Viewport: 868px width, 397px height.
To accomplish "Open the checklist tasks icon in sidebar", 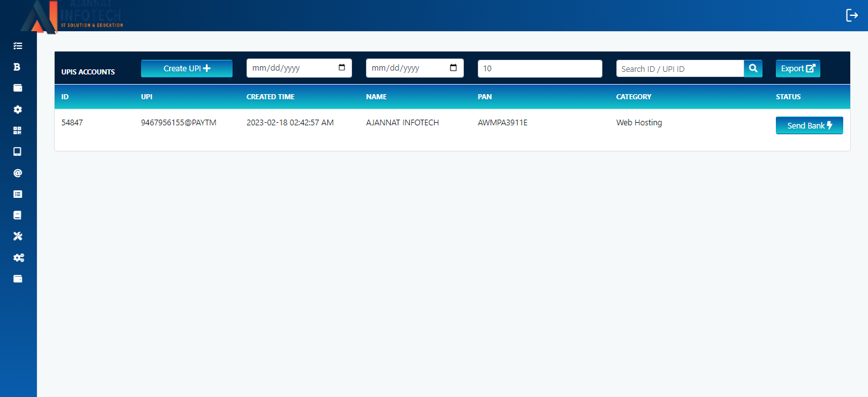I will [18, 46].
